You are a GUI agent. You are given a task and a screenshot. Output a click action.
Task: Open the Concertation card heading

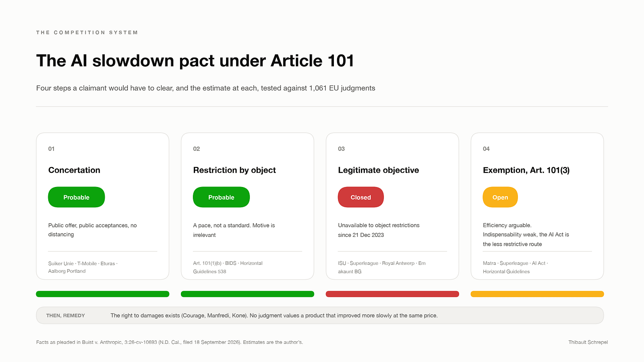tap(74, 170)
